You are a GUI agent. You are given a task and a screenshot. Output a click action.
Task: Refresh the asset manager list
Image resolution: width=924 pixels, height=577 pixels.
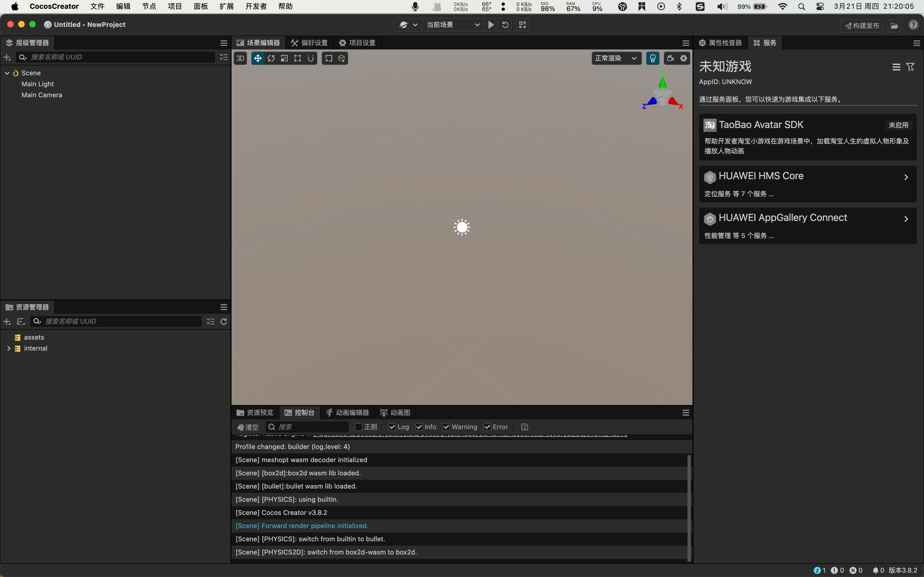(224, 321)
